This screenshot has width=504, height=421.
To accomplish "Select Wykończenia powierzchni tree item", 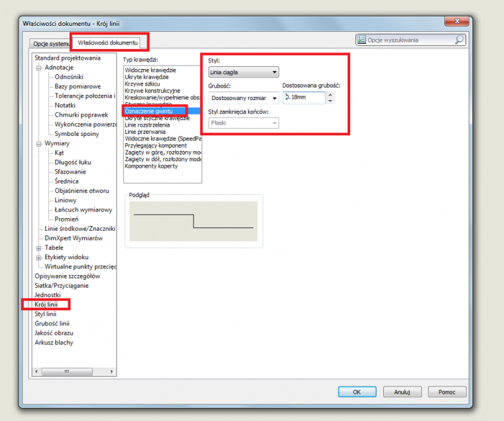I will (85, 125).
